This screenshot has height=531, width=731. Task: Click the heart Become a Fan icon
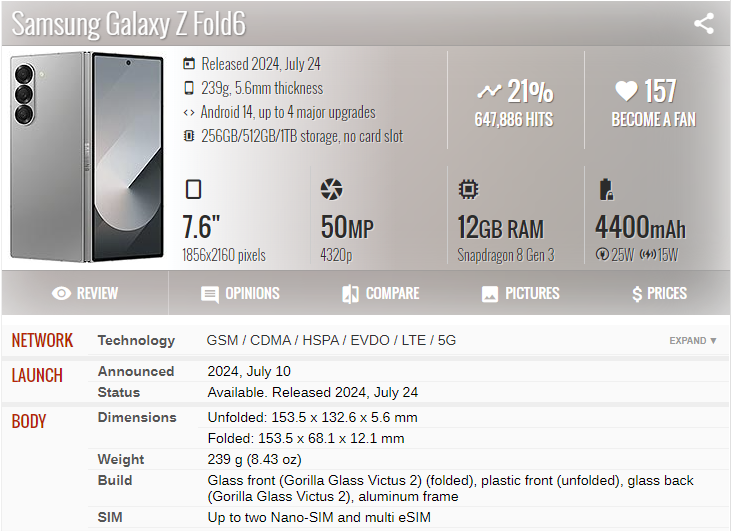[x=626, y=92]
